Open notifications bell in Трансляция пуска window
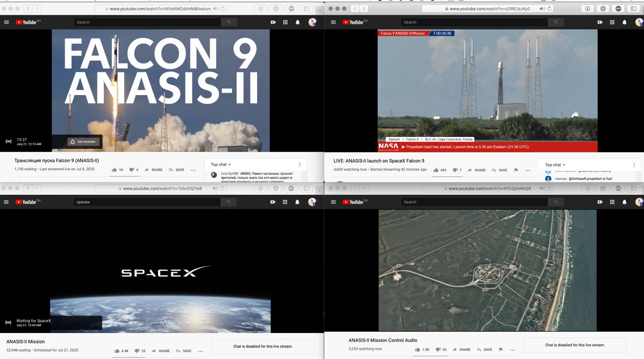 coord(297,22)
